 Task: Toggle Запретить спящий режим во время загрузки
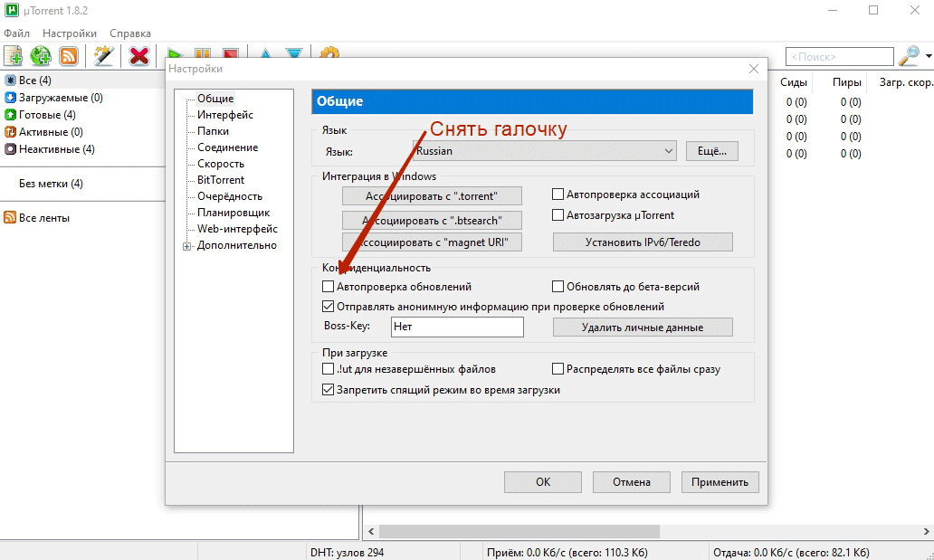tap(329, 390)
